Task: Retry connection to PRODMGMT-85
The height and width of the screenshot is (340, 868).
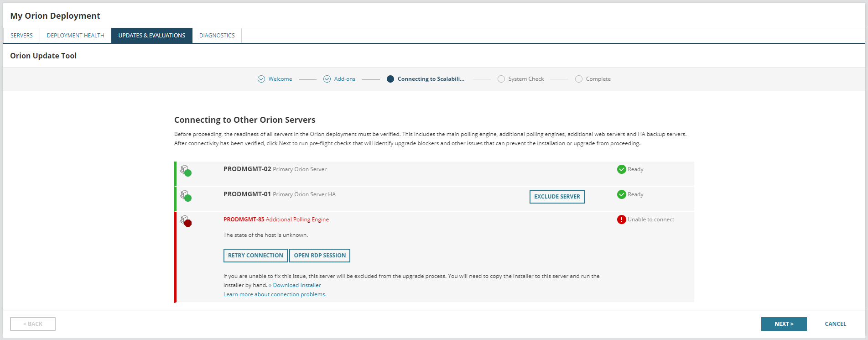Action: click(x=255, y=256)
